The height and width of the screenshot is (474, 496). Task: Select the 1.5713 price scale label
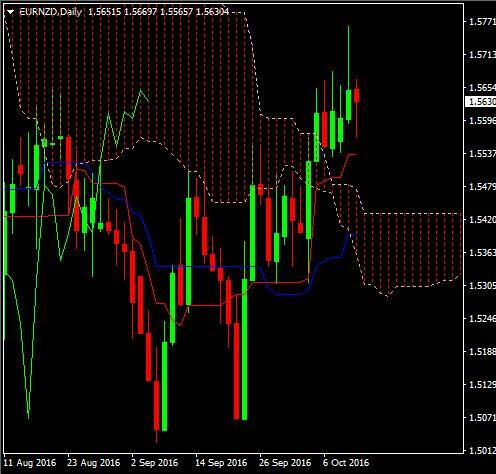[482, 55]
